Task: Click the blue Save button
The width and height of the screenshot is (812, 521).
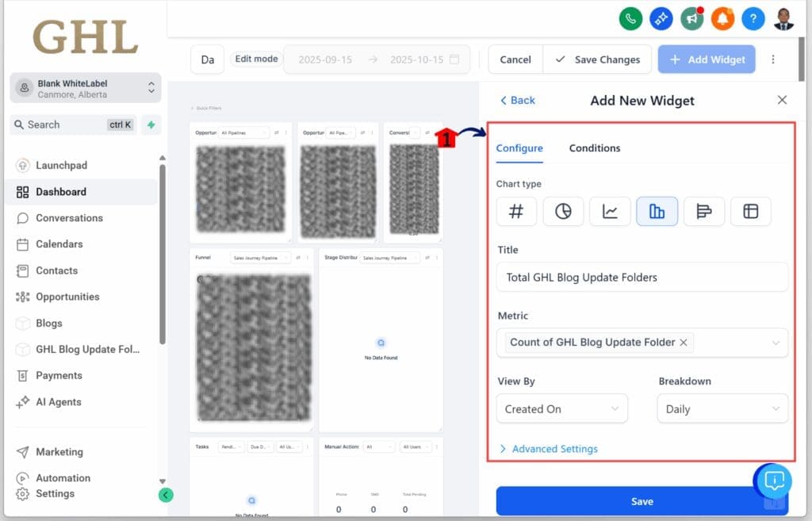Action: click(642, 501)
